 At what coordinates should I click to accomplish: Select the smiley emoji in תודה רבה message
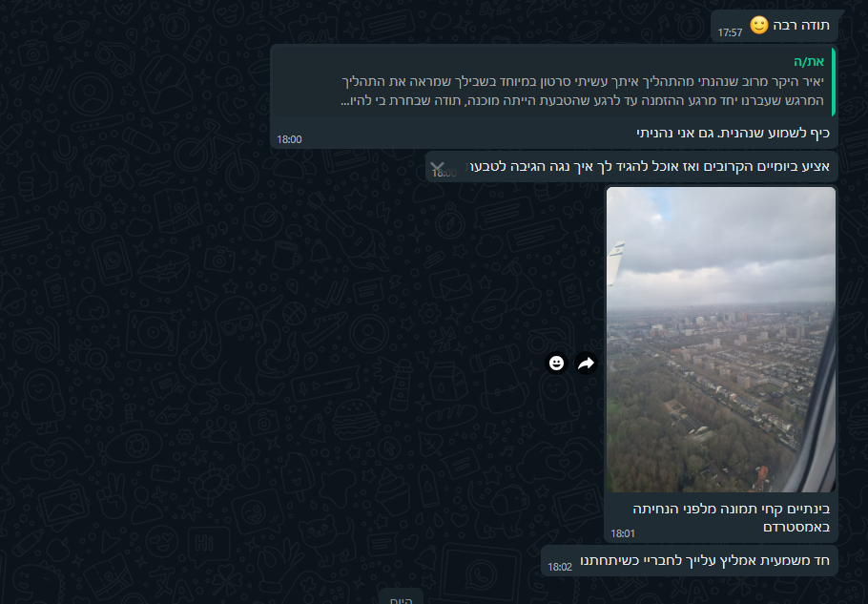tap(759, 25)
